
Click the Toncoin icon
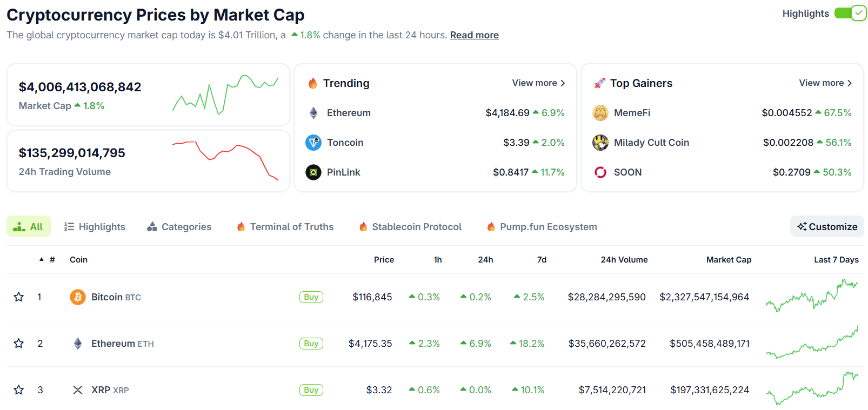(x=313, y=142)
